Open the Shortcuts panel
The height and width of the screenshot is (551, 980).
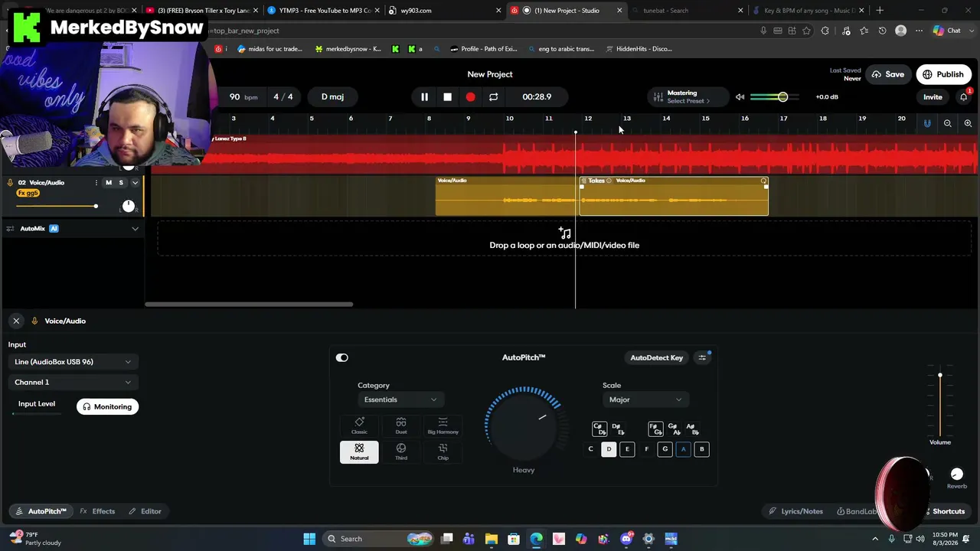[946, 511]
